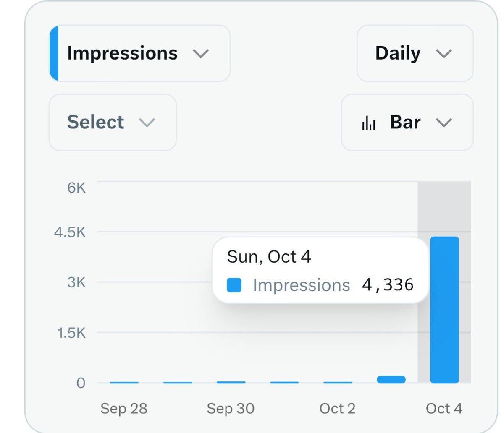The image size is (504, 433).
Task: Click the Oct 4 axis label
Action: coord(444,408)
